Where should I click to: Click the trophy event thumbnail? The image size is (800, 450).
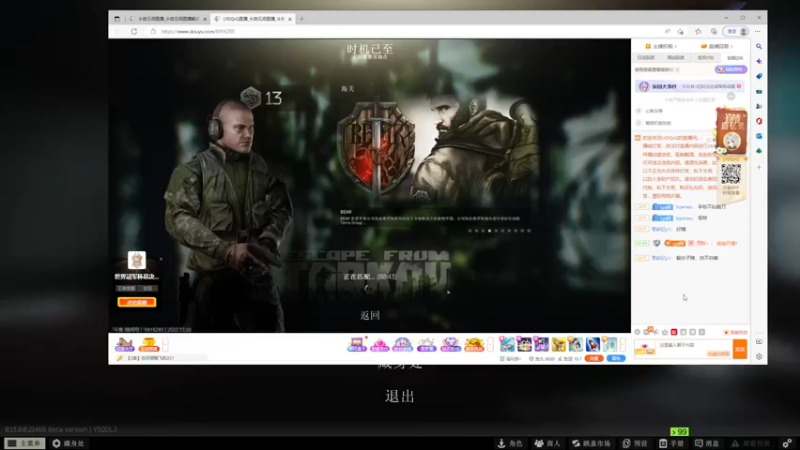coord(137,260)
